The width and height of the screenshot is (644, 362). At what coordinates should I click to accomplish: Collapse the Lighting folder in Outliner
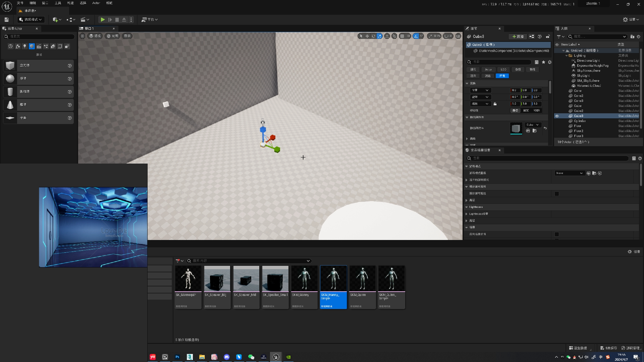567,56
